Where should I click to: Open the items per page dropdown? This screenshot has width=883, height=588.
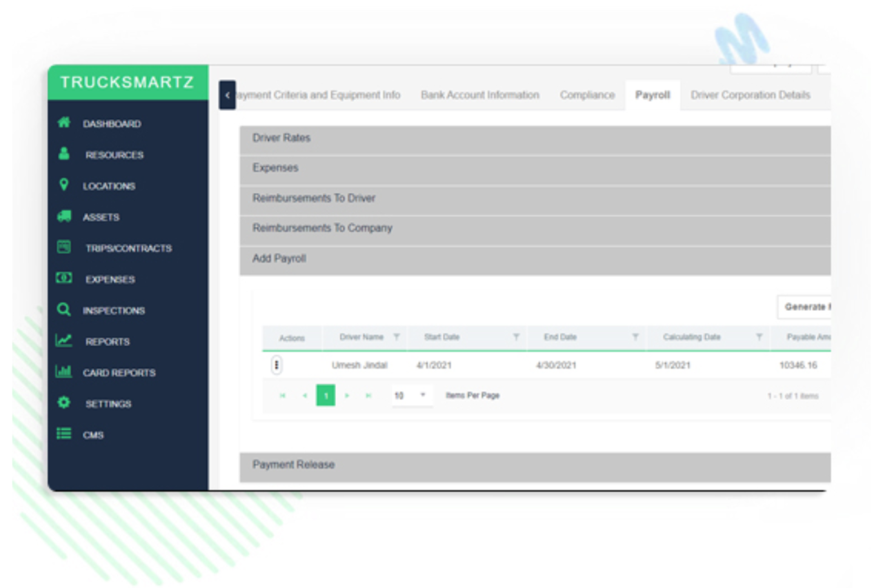(x=412, y=396)
